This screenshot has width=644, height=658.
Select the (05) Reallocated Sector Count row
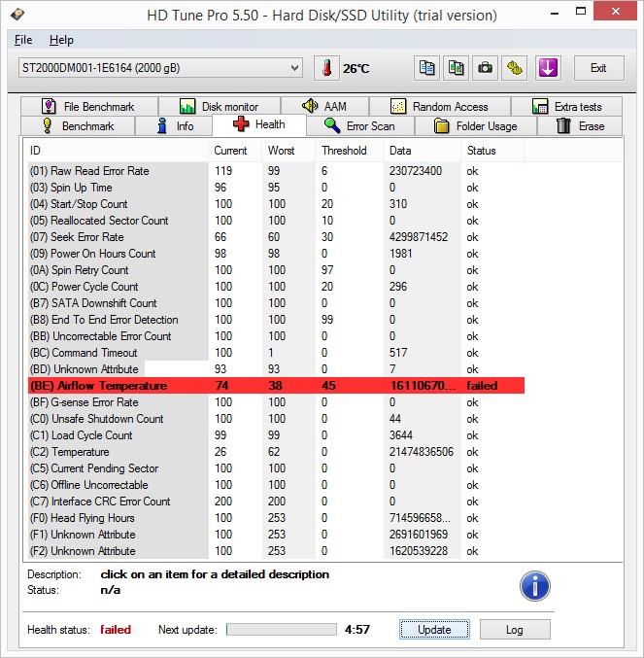tap(276, 221)
